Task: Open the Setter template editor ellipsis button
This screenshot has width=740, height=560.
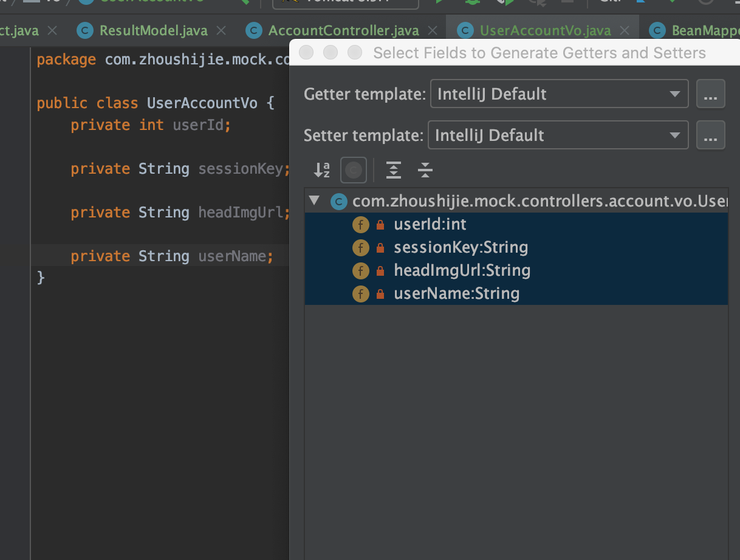Action: point(710,135)
